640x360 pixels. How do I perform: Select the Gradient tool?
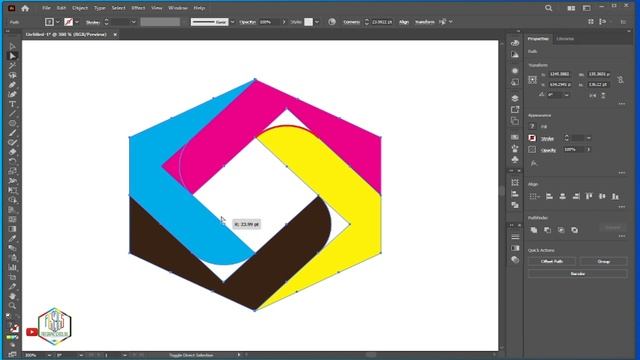click(13, 229)
